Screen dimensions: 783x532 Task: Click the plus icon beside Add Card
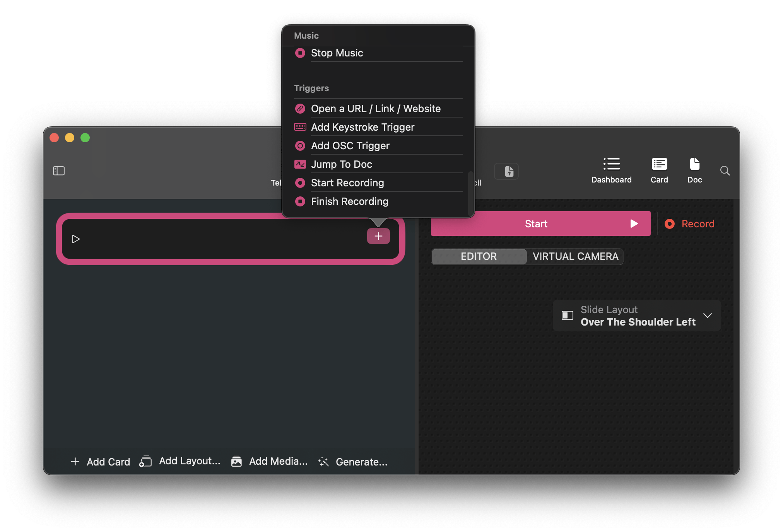pyautogui.click(x=75, y=462)
